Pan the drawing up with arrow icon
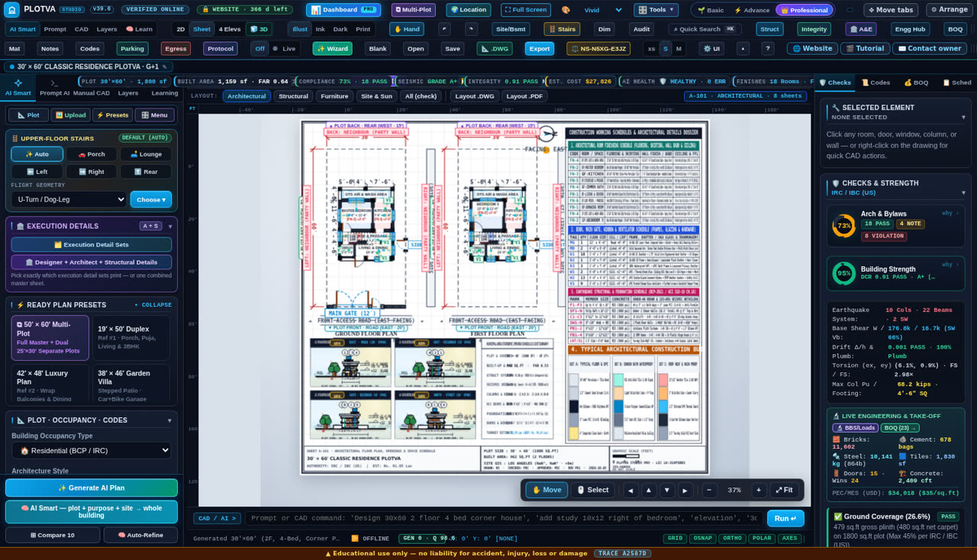 (x=649, y=490)
